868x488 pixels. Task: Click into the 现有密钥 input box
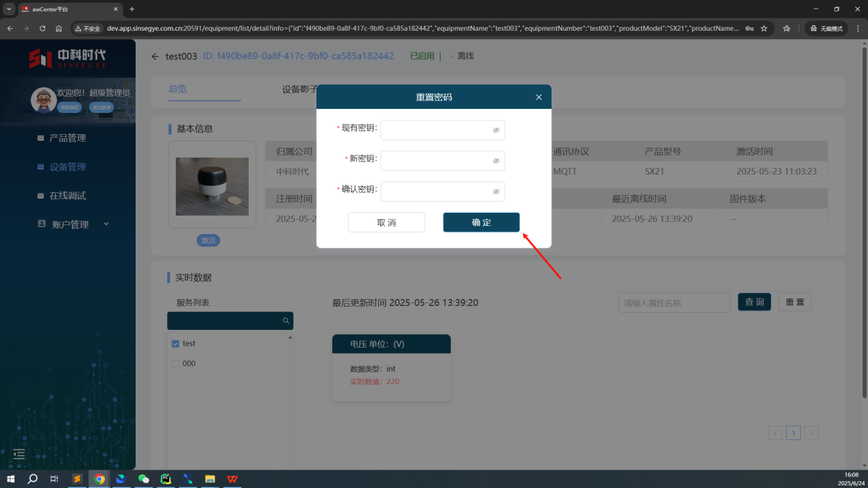(443, 130)
